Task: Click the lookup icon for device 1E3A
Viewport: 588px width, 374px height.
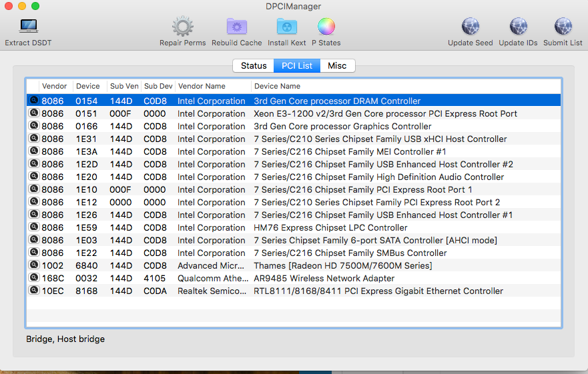Action: [34, 151]
